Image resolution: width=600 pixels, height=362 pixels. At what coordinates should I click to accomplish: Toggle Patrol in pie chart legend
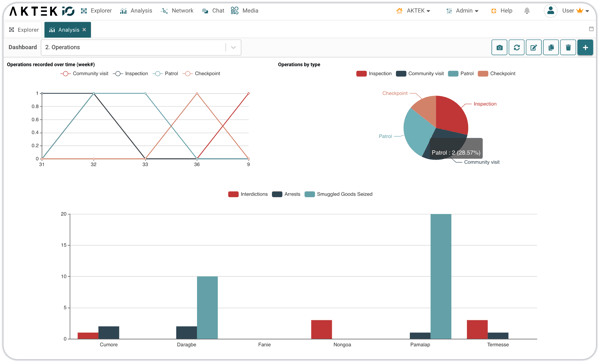[461, 73]
